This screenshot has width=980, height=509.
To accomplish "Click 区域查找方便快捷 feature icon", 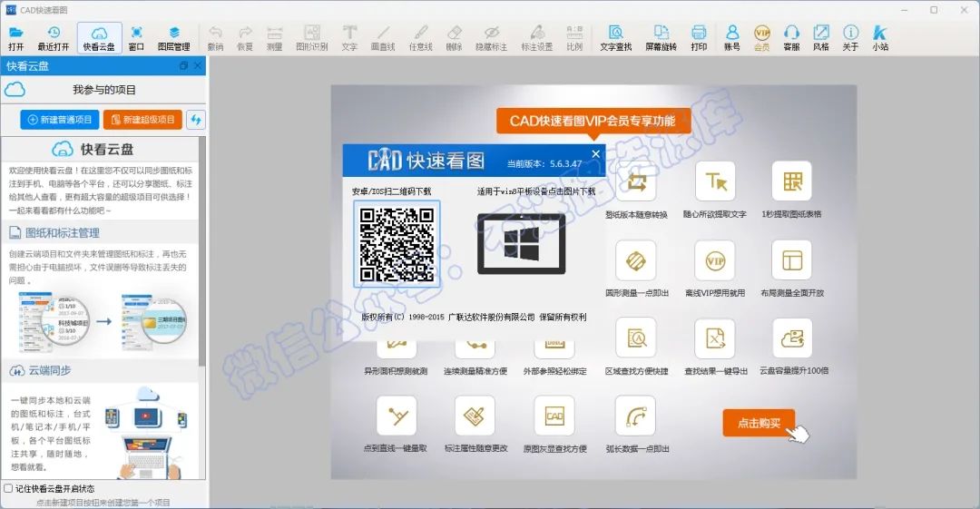I will click(635, 338).
